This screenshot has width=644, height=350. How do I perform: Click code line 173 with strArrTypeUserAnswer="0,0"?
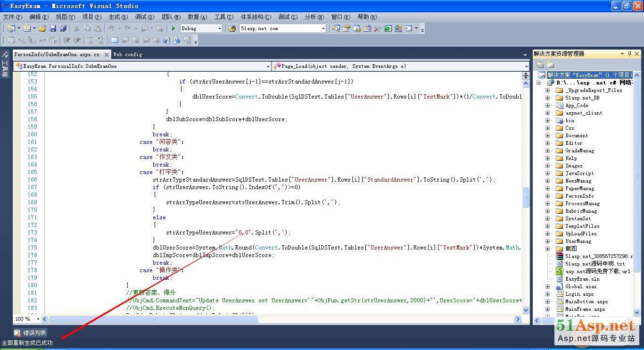click(228, 233)
